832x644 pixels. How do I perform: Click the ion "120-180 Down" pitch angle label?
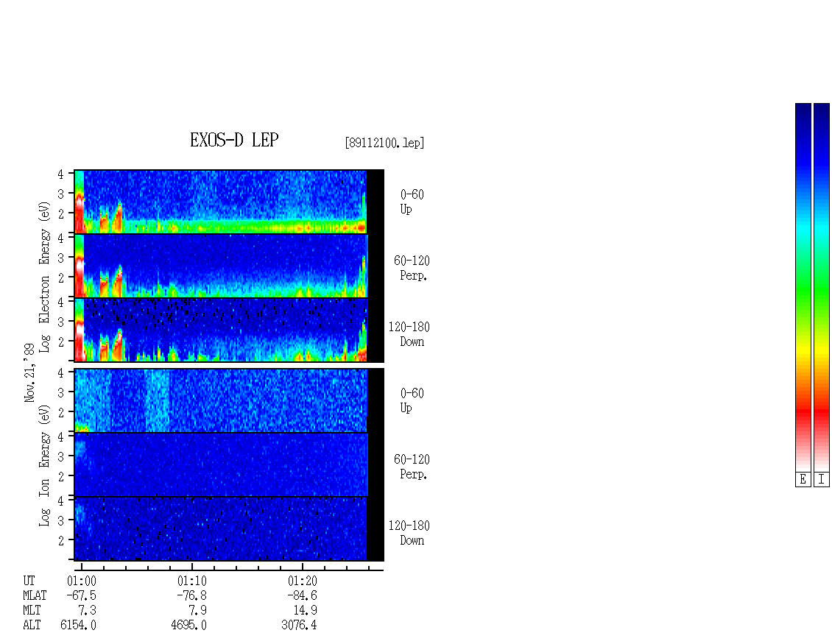coord(409,534)
